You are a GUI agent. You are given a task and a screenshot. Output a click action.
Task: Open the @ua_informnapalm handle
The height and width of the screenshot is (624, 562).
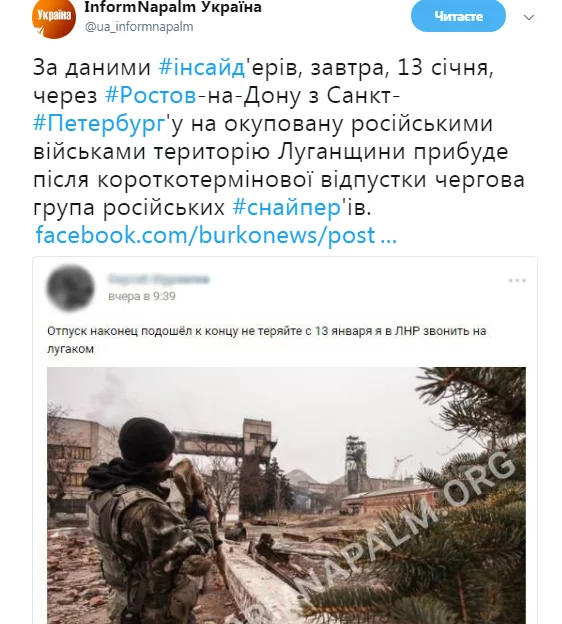tap(139, 27)
